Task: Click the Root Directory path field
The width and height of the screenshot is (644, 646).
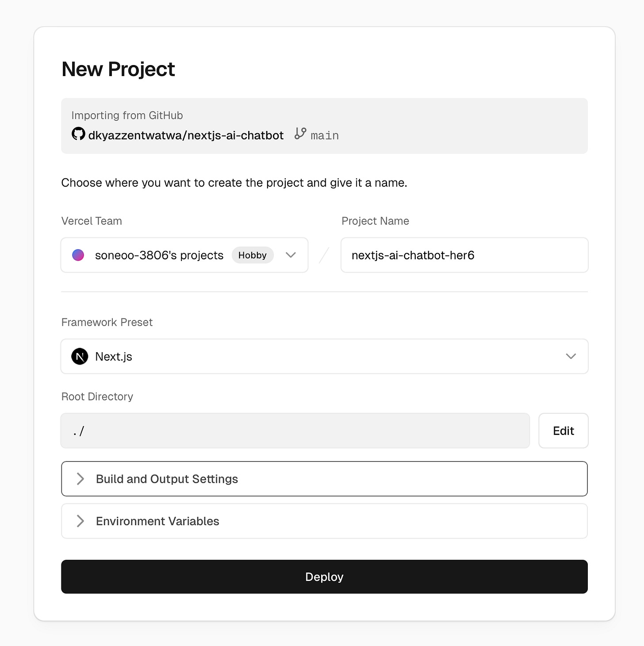Action: coord(295,431)
